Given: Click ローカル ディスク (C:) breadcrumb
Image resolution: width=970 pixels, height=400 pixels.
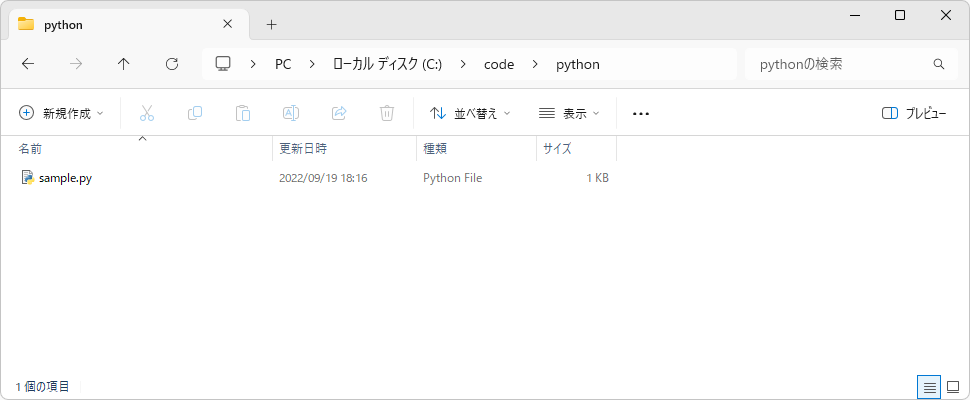Looking at the screenshot, I should [387, 64].
